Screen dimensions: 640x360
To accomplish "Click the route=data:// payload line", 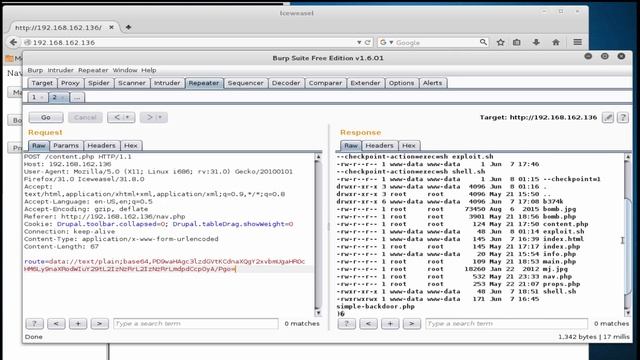I will (164, 262).
